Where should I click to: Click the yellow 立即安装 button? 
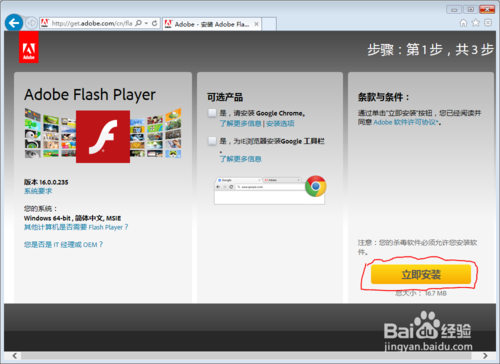pos(421,274)
